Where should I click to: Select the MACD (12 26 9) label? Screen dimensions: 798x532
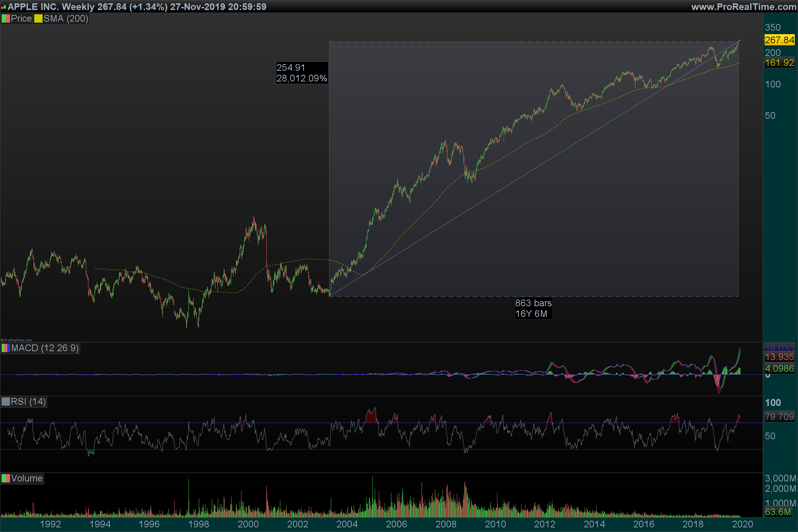tap(45, 348)
